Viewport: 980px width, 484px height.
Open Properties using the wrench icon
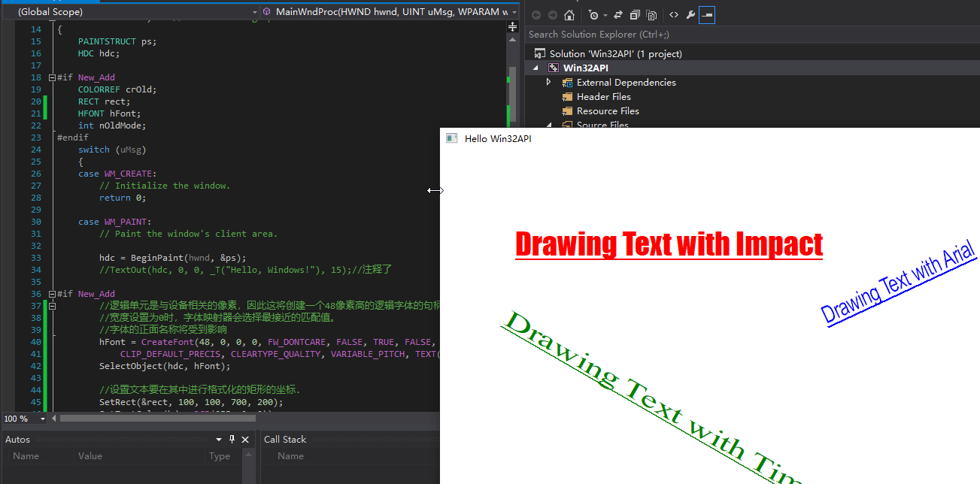pyautogui.click(x=692, y=14)
